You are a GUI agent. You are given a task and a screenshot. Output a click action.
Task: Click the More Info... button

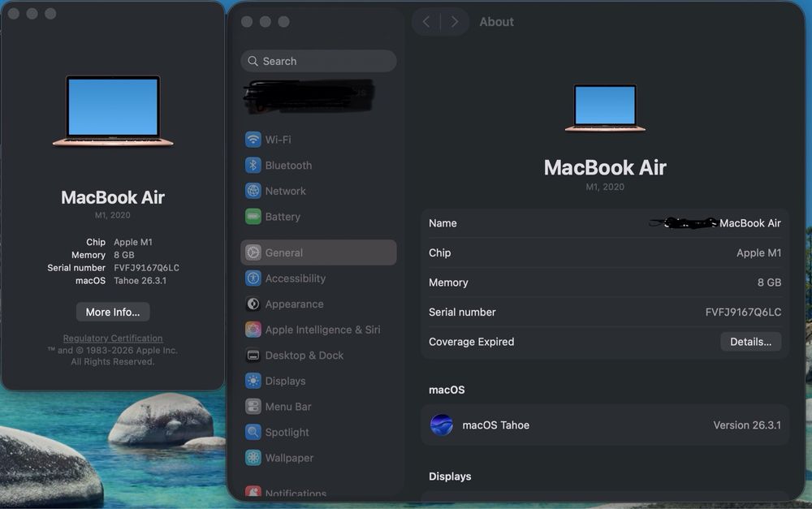pyautogui.click(x=113, y=313)
